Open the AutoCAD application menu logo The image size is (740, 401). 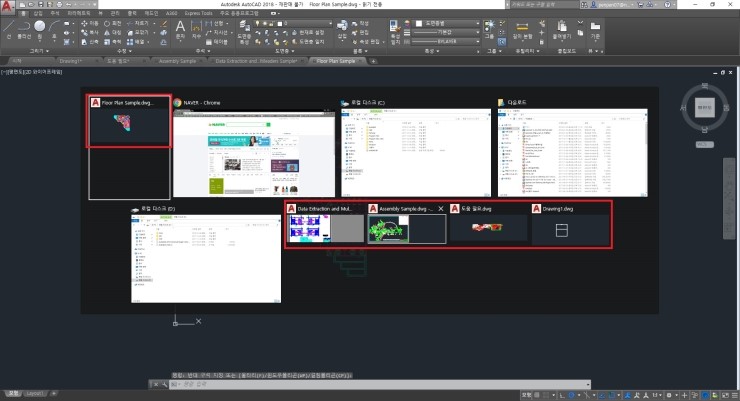point(7,7)
